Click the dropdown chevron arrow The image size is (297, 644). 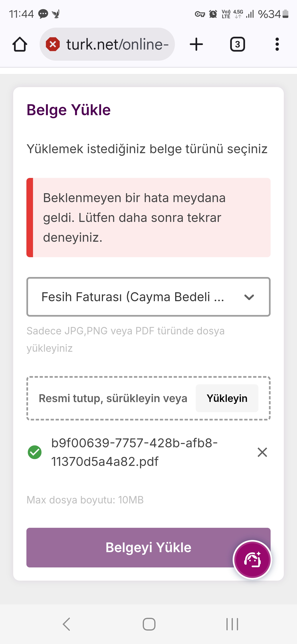click(x=249, y=297)
